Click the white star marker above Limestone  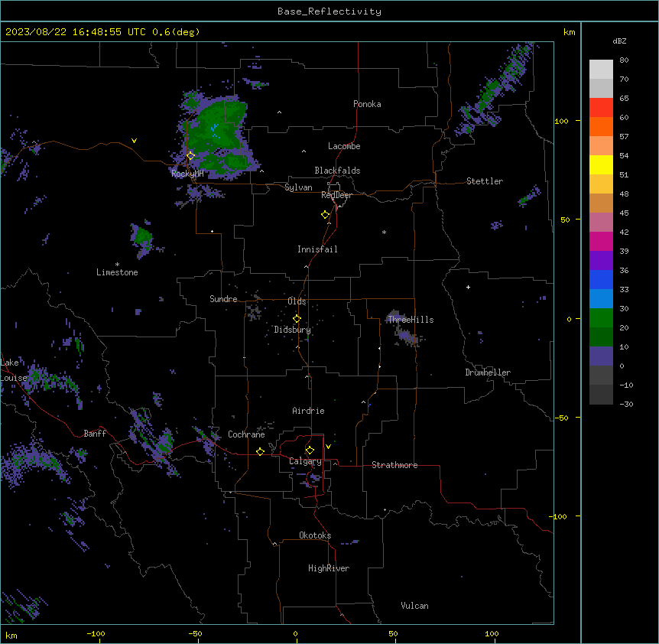117,265
